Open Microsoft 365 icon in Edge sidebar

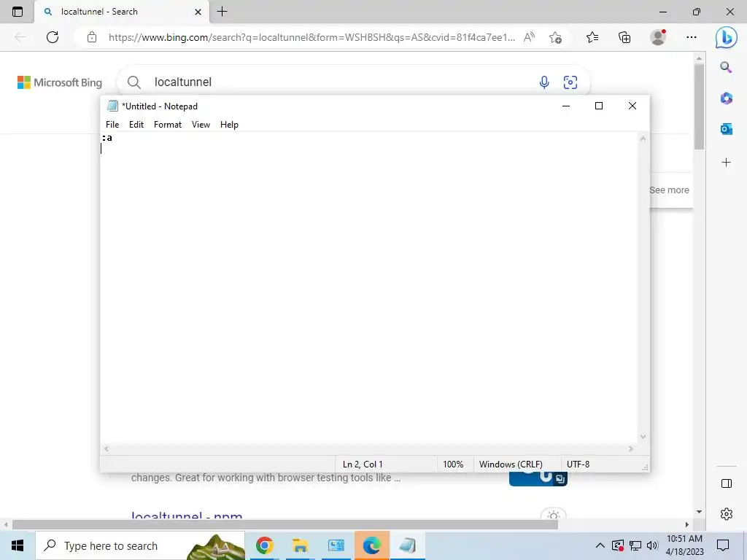[x=726, y=98]
